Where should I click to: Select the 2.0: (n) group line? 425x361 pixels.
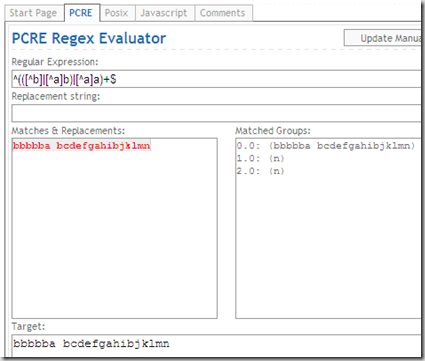260,171
